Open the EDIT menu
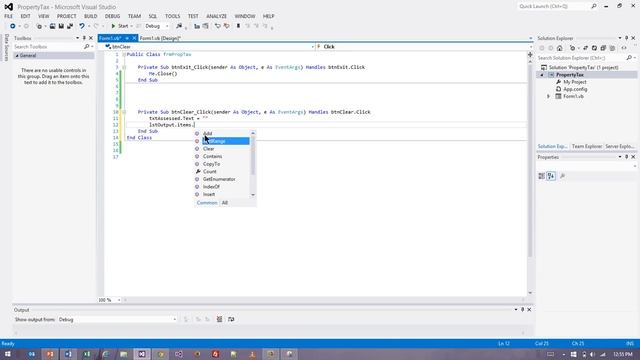640x360 pixels. pos(25,16)
